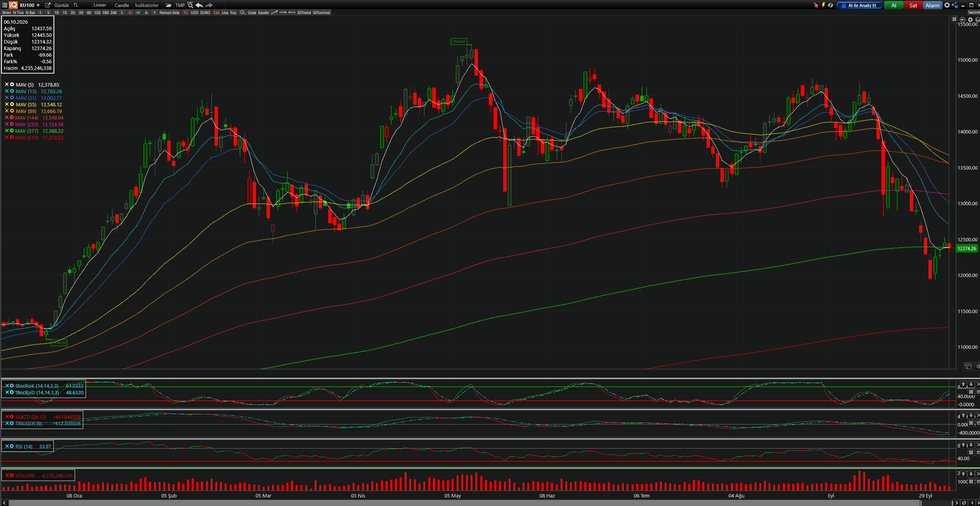This screenshot has width=980, height=506.
Task: Open the İndikatörler menu
Action: point(147,5)
